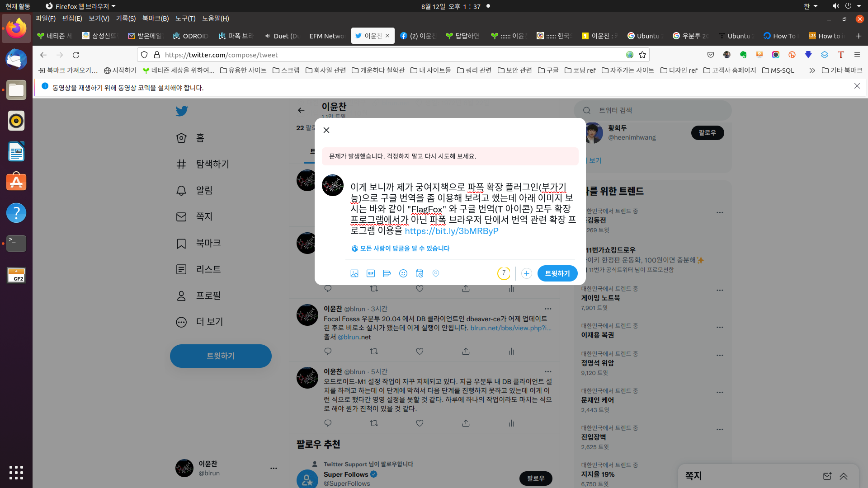This screenshot has height=488, width=868.
Task: Open 북마크 in the sidebar
Action: point(198,243)
